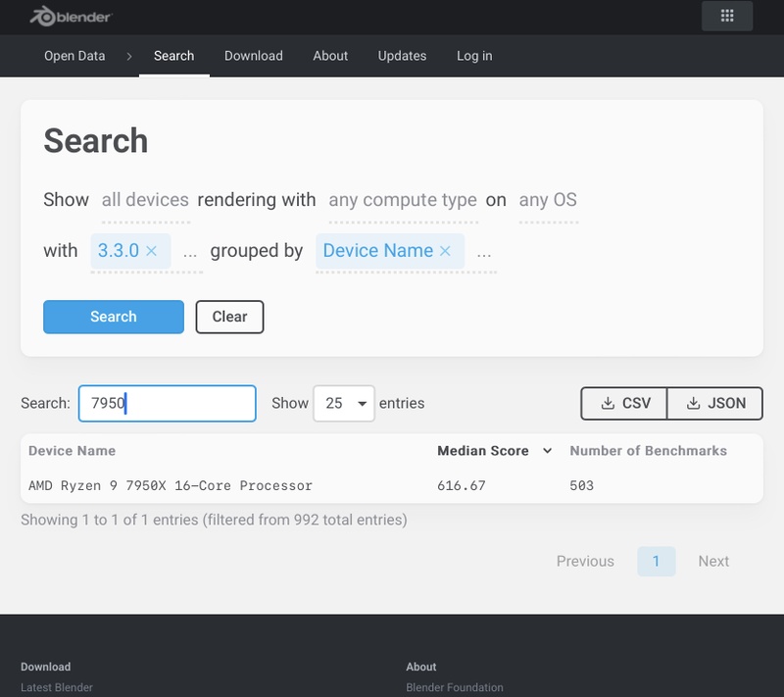784x697 pixels.
Task: Switch to the Search tab
Action: [174, 56]
